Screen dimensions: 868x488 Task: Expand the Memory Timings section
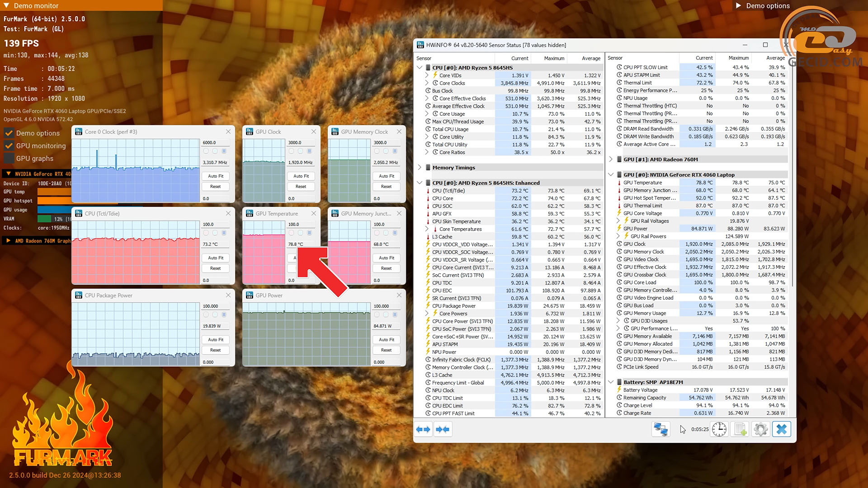(x=420, y=168)
